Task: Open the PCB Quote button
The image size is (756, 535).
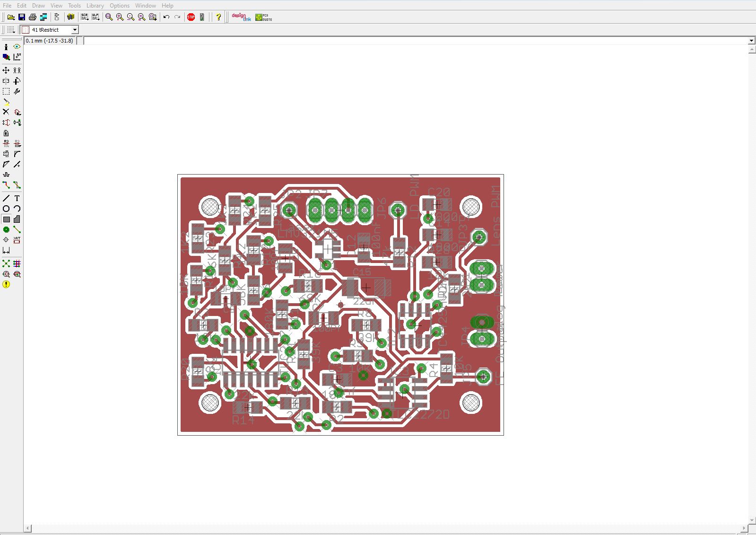Action: pyautogui.click(x=264, y=17)
